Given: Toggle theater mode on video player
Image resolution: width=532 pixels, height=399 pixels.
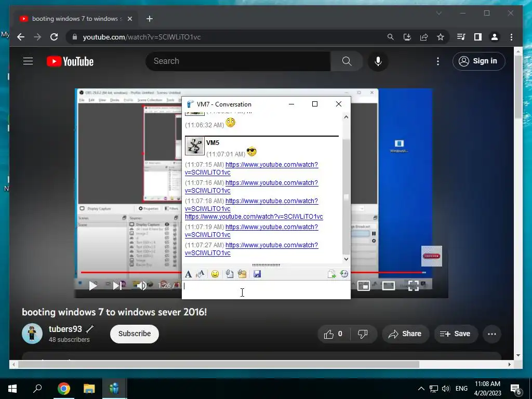Looking at the screenshot, I should (x=388, y=286).
